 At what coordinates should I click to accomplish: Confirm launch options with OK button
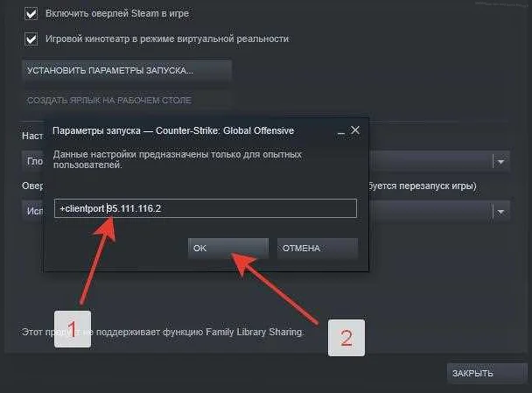click(x=227, y=248)
